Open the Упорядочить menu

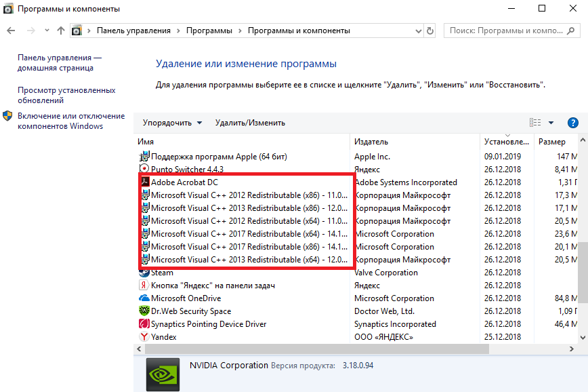click(172, 123)
